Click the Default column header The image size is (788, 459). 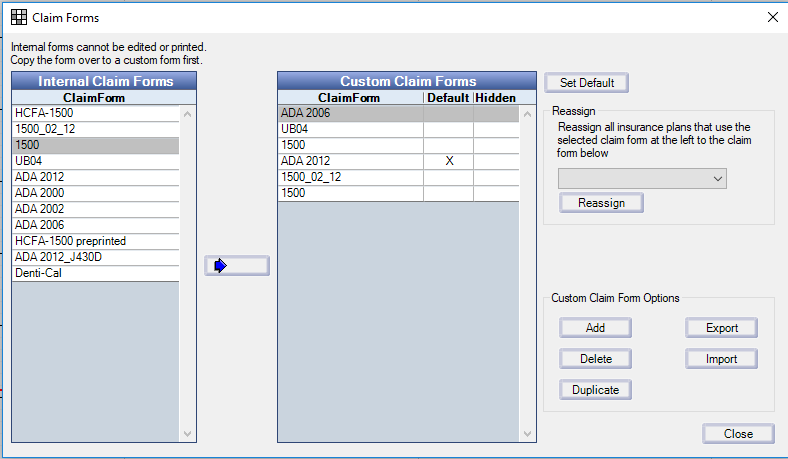tap(448, 98)
